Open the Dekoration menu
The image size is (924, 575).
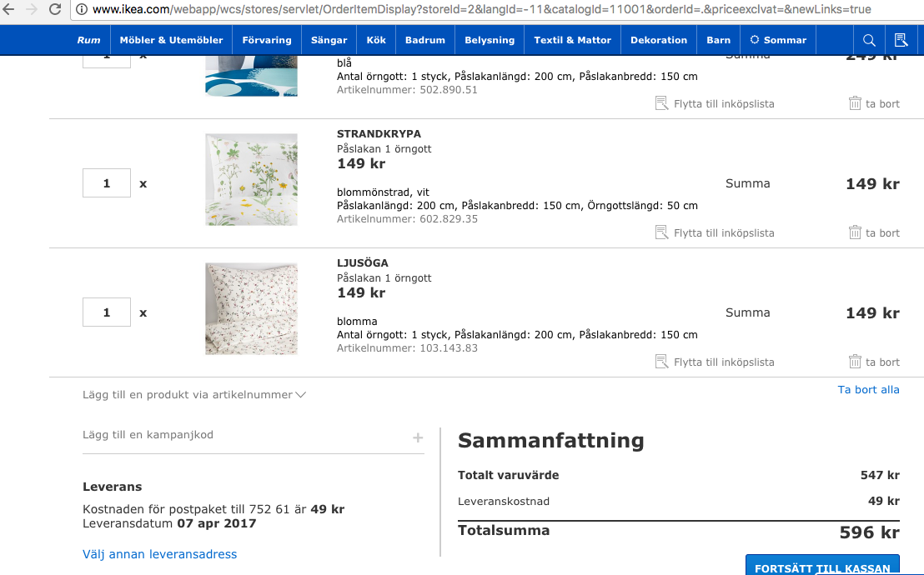point(659,40)
